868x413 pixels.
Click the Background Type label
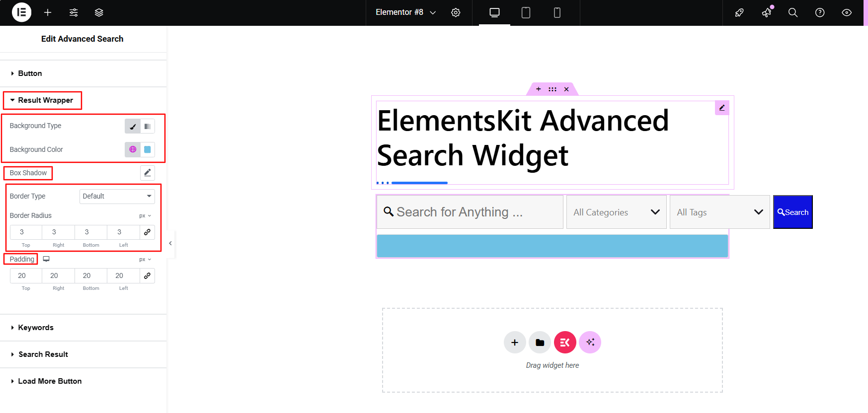(x=36, y=126)
